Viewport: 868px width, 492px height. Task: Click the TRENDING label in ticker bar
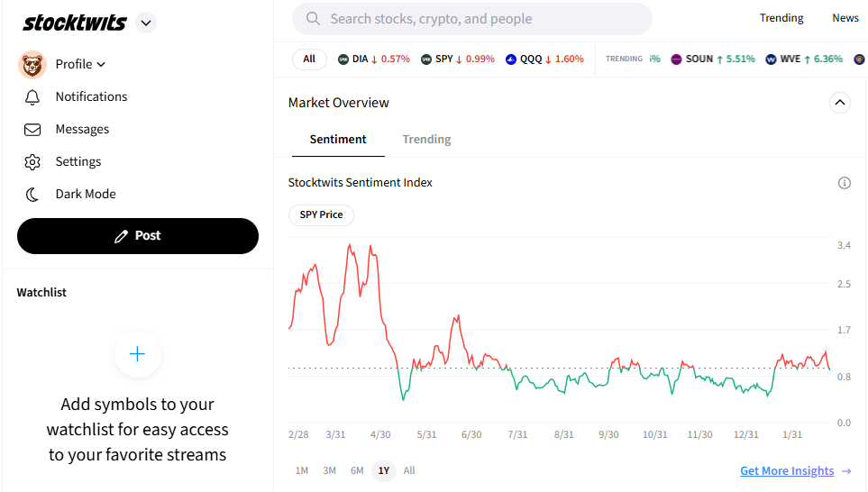point(624,59)
